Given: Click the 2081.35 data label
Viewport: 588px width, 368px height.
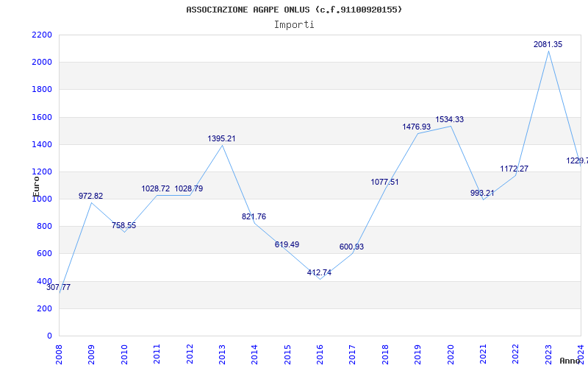Looking at the screenshot, I should [x=548, y=44].
